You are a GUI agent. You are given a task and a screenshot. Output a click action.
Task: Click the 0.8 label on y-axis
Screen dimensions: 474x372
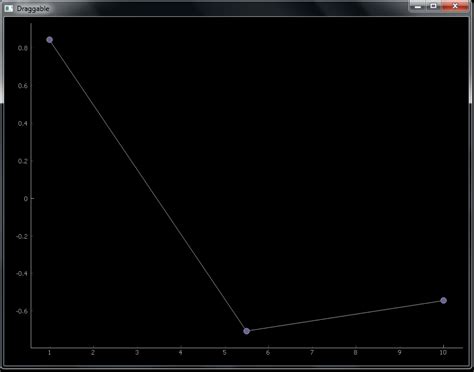23,48
